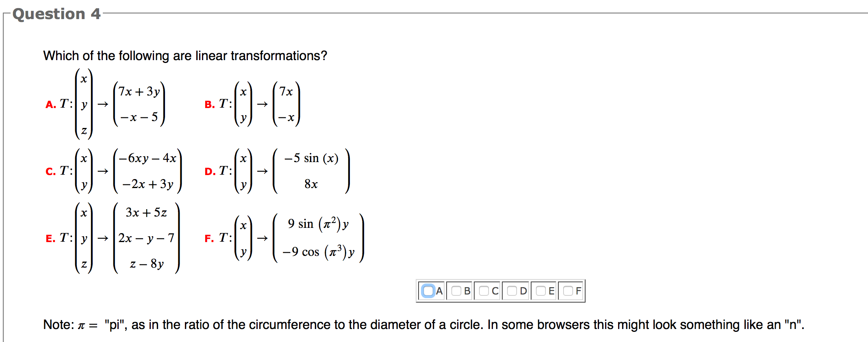Click the 'E' label in the answer bar
The width and height of the screenshot is (868, 342).
[x=551, y=291]
